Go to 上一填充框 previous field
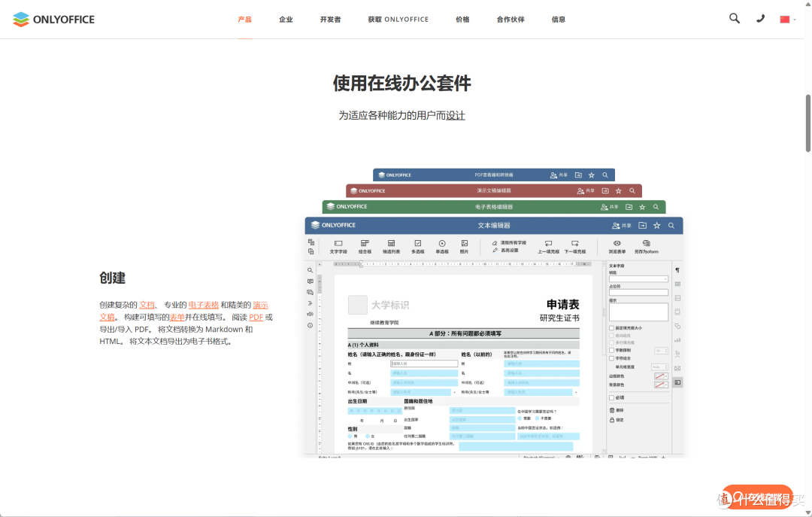 point(548,247)
